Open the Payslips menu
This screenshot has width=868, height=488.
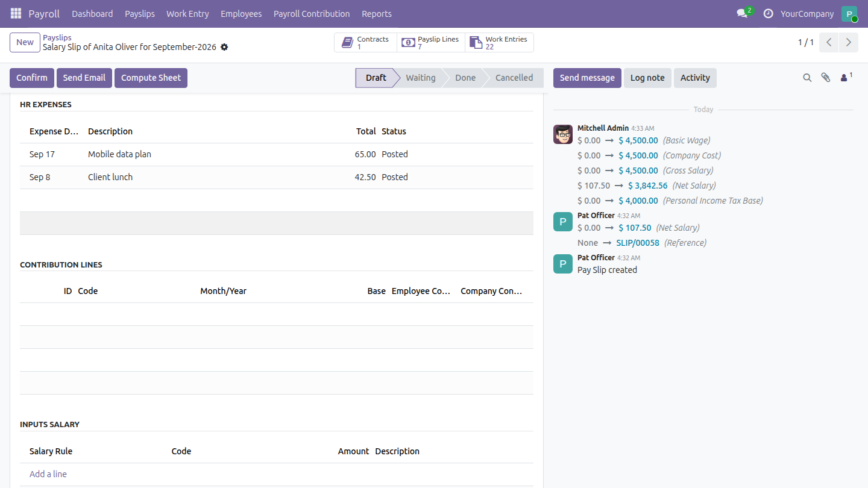click(x=140, y=13)
